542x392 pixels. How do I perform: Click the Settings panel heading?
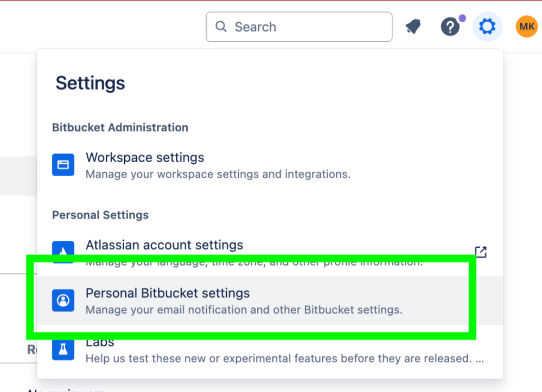coord(90,83)
